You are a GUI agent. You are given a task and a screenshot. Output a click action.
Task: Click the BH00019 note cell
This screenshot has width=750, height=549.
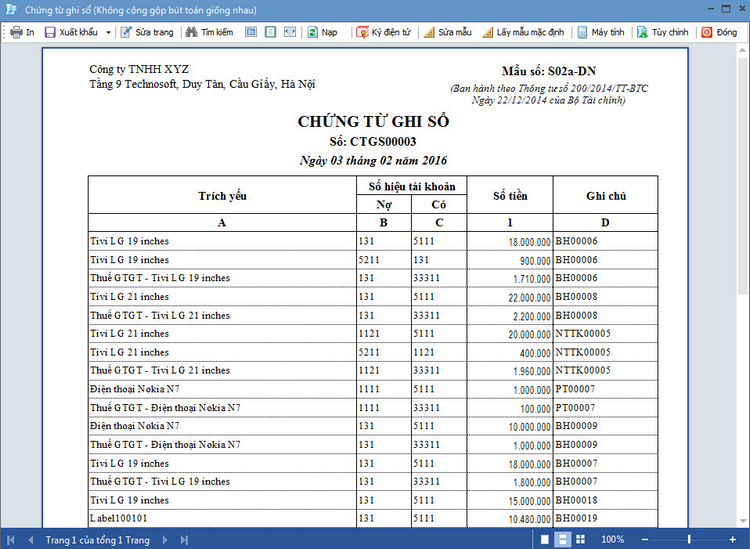coord(576,518)
